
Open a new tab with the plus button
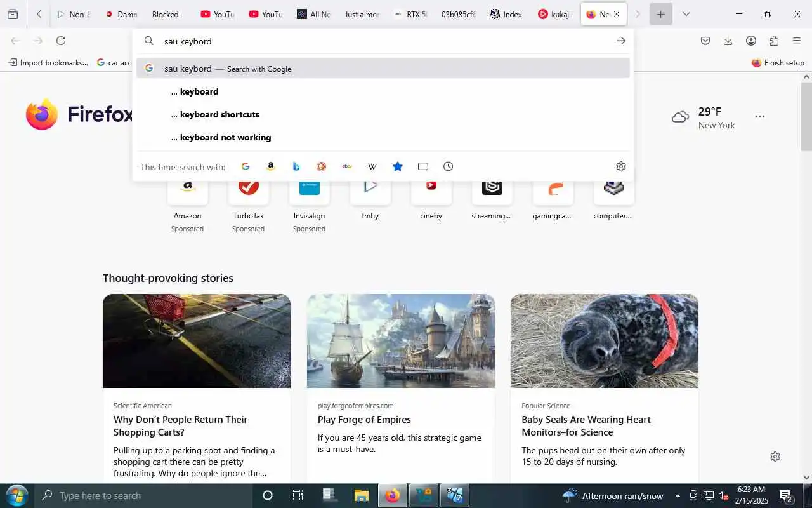(660, 14)
